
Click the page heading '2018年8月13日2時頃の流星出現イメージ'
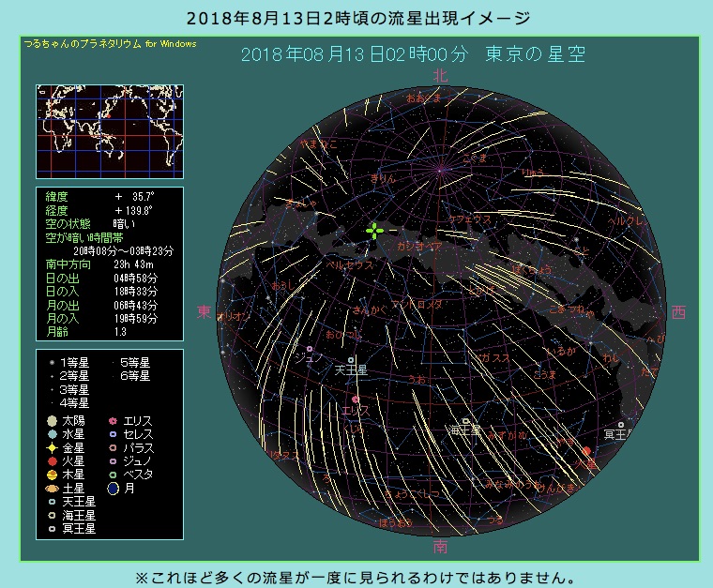pos(358,18)
